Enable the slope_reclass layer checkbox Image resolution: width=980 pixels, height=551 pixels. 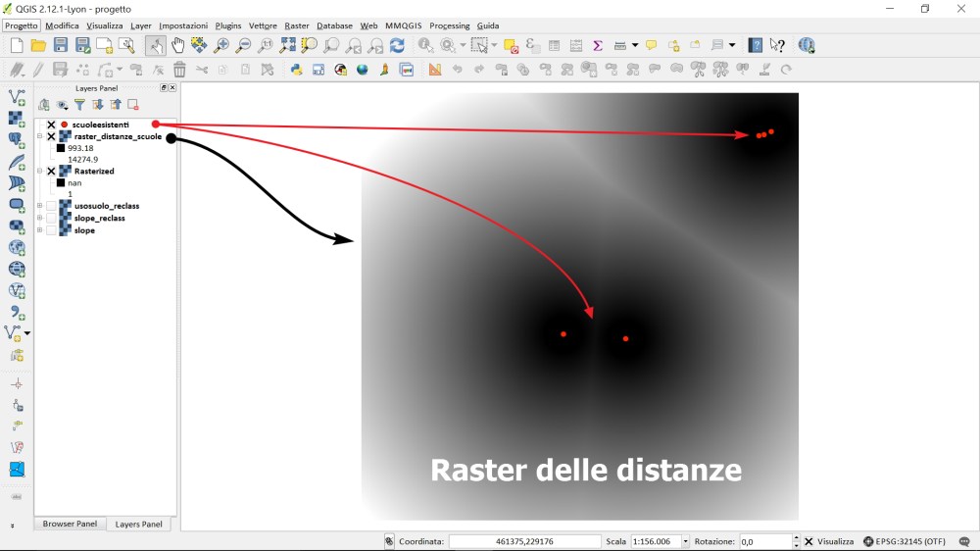[51, 219]
